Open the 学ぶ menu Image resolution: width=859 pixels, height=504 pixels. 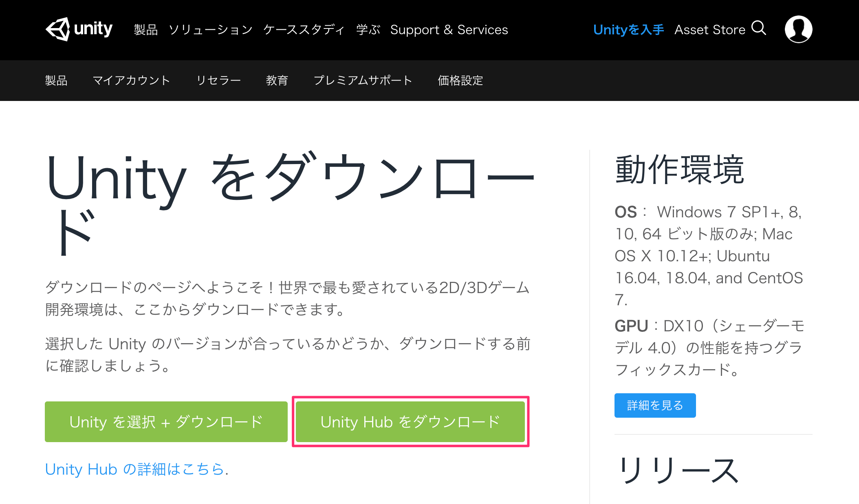(x=368, y=30)
